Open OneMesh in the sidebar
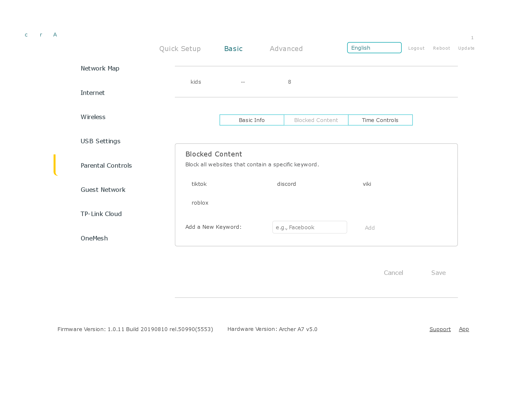Viewport: 532px width, 411px height. [x=94, y=238]
